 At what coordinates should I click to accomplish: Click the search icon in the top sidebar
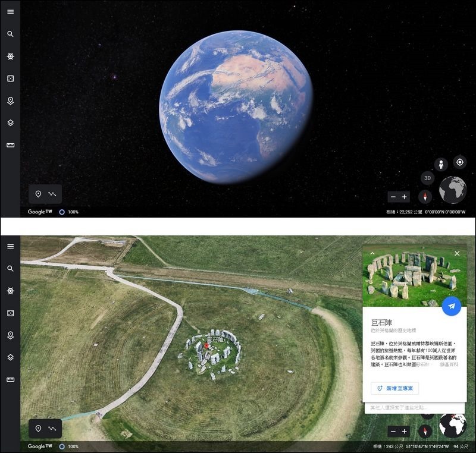pyautogui.click(x=10, y=34)
